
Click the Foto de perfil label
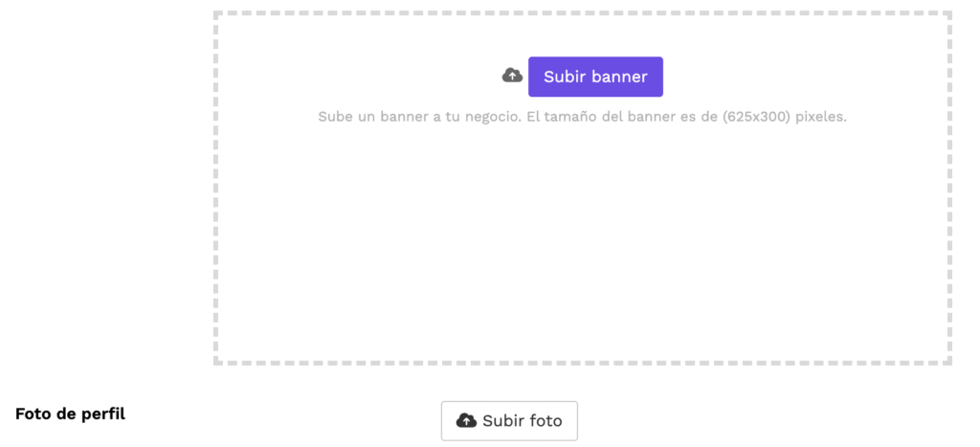[71, 413]
